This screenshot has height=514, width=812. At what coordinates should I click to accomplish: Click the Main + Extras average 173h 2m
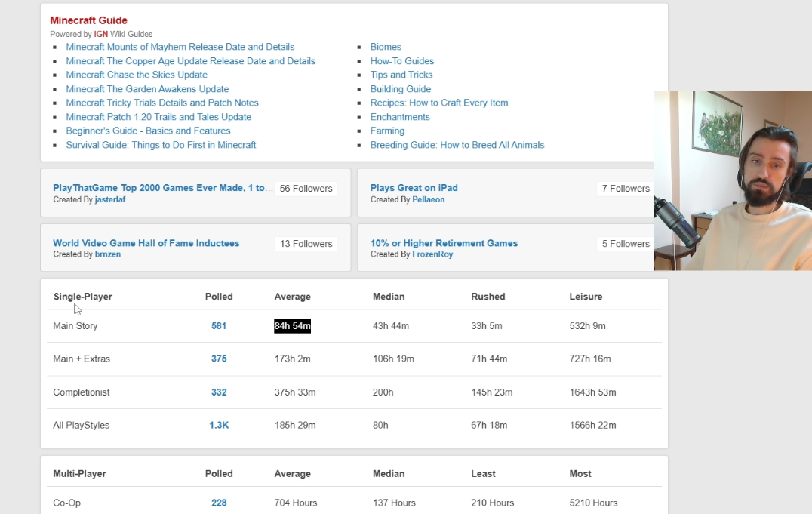pyautogui.click(x=292, y=359)
